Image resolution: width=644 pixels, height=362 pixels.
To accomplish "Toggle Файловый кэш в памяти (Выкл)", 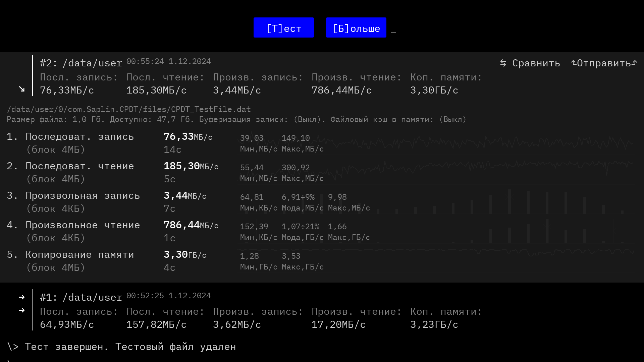I will (452, 120).
